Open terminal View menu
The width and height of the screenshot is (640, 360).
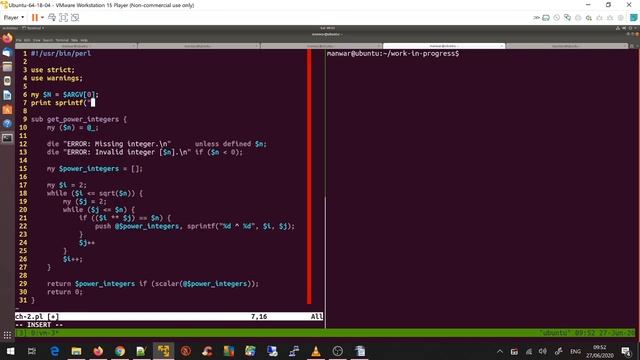(x=37, y=40)
